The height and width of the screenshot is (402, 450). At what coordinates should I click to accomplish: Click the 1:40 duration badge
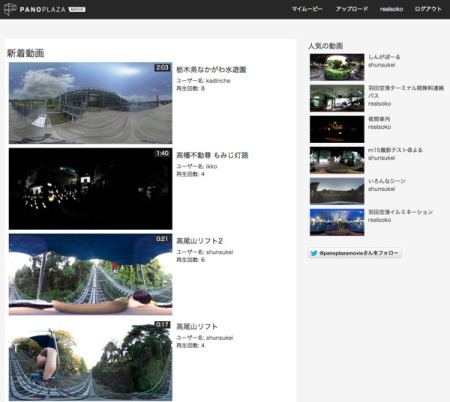coord(162,153)
